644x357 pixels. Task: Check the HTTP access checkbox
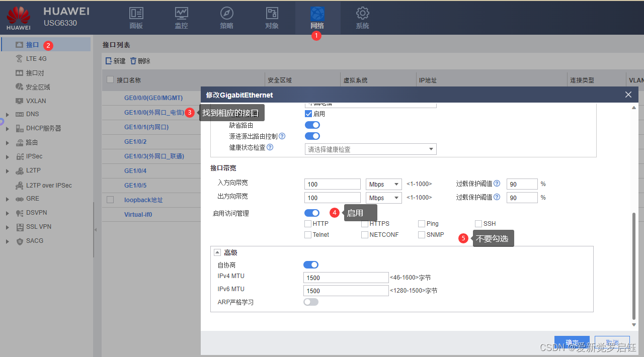point(308,224)
